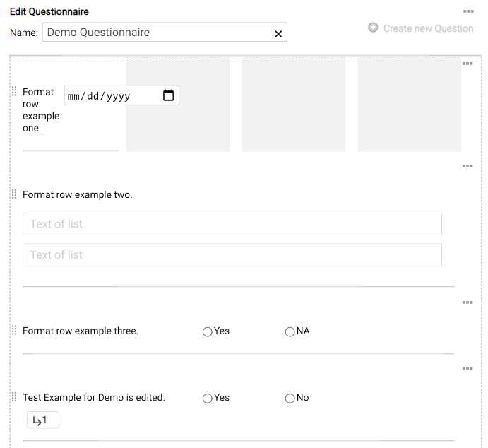Click the sub-question indicator button labeled 1
Image resolution: width=488 pixels, height=448 pixels.
pos(42,420)
